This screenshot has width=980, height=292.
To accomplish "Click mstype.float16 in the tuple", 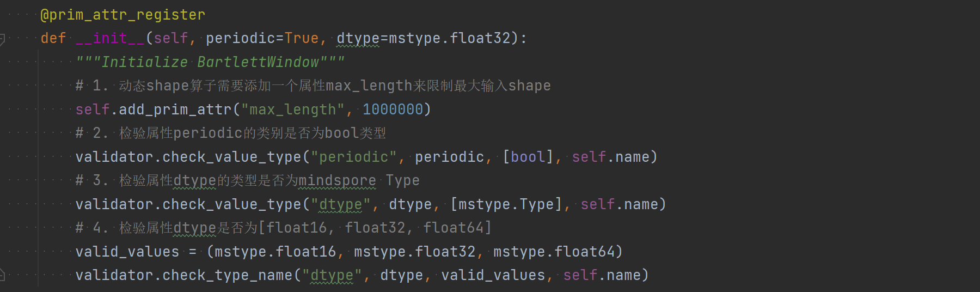I will [x=275, y=252].
